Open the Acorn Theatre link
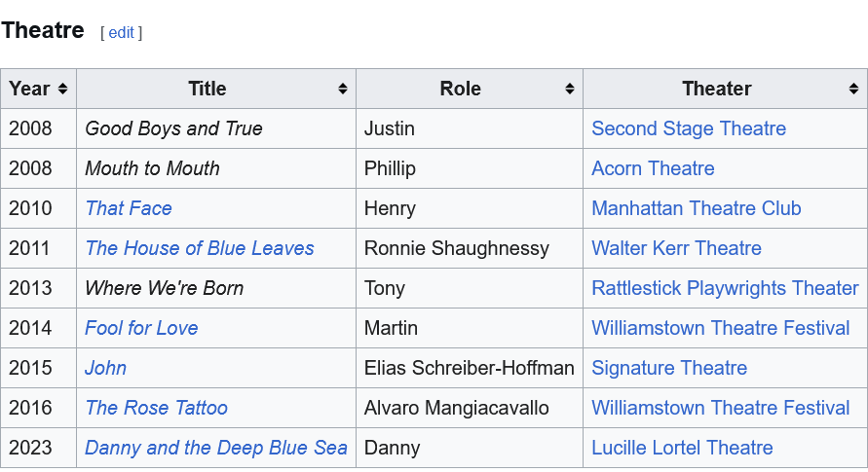Viewport: 868px width, 472px height. (653, 168)
